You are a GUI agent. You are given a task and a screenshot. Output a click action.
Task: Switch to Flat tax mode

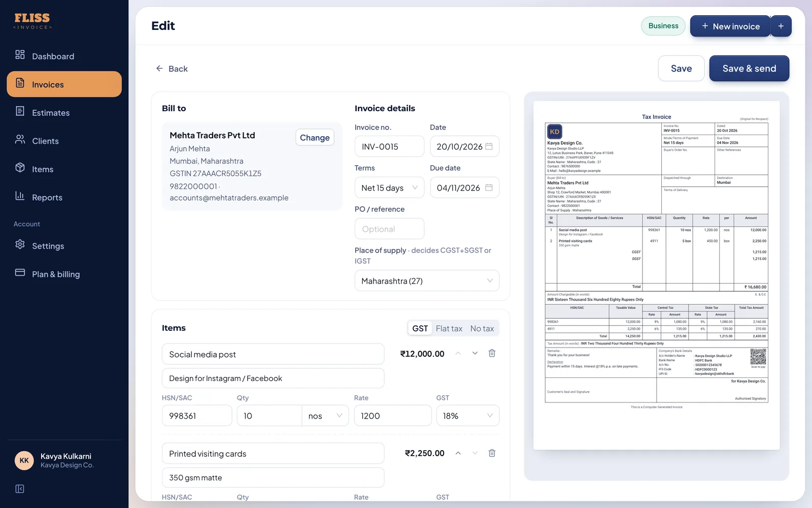[449, 329]
